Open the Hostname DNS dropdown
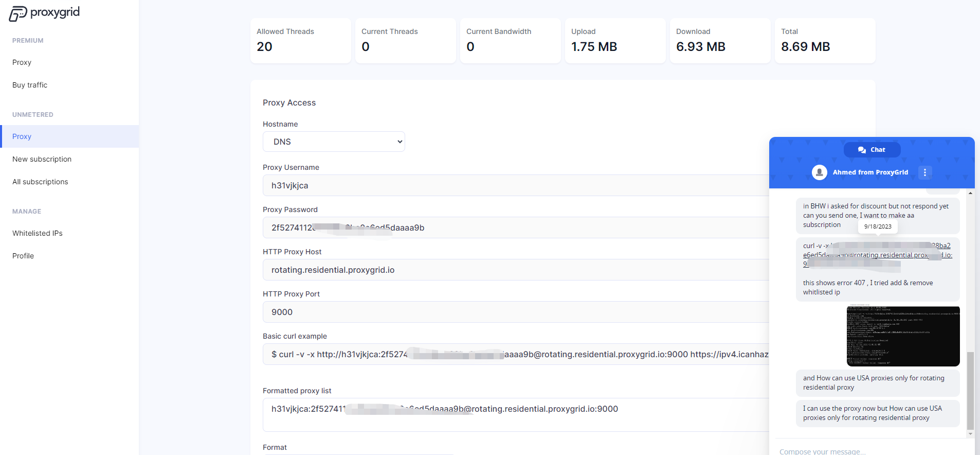This screenshot has height=455, width=980. tap(334, 142)
